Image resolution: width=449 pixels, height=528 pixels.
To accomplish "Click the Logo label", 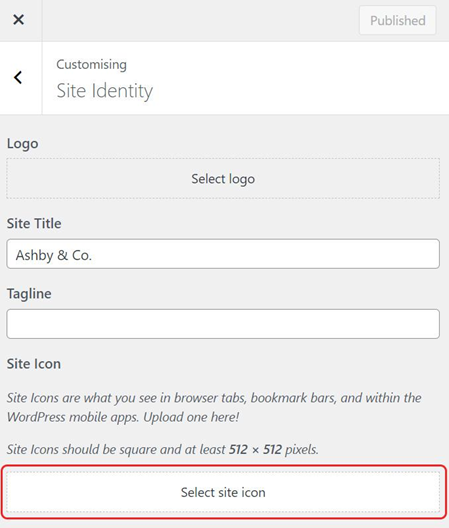I will [23, 144].
